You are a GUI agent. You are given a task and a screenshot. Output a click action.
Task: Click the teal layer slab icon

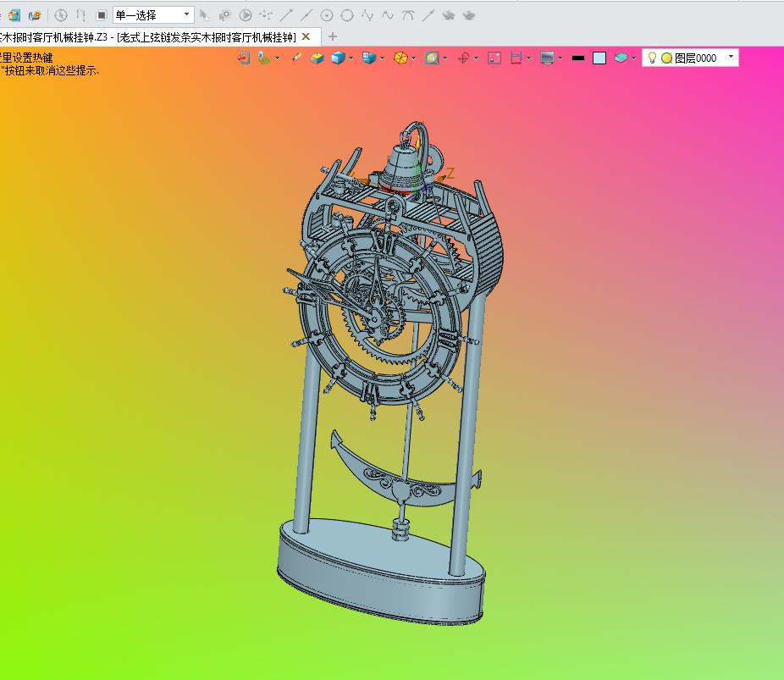[x=621, y=58]
